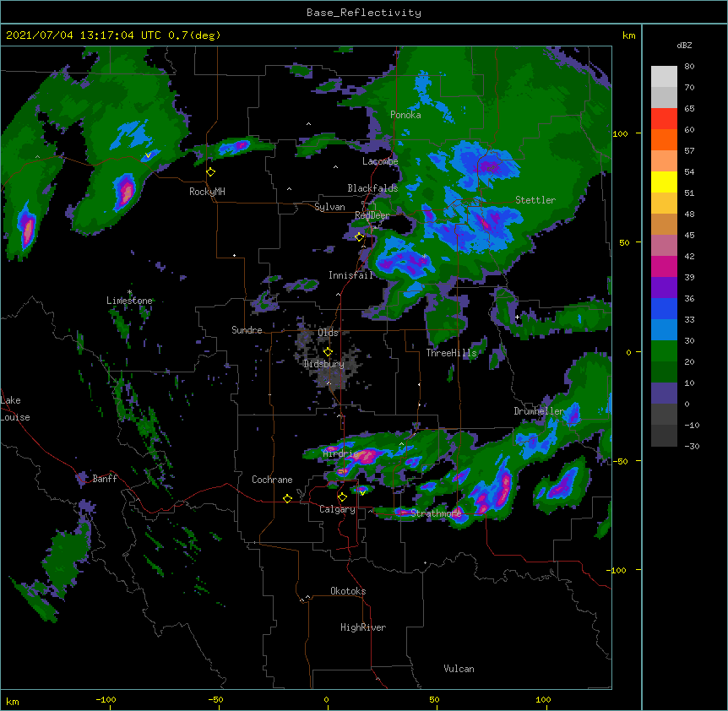This screenshot has width=728, height=711.
Task: Click the Lacombe city label
Action: 380,161
